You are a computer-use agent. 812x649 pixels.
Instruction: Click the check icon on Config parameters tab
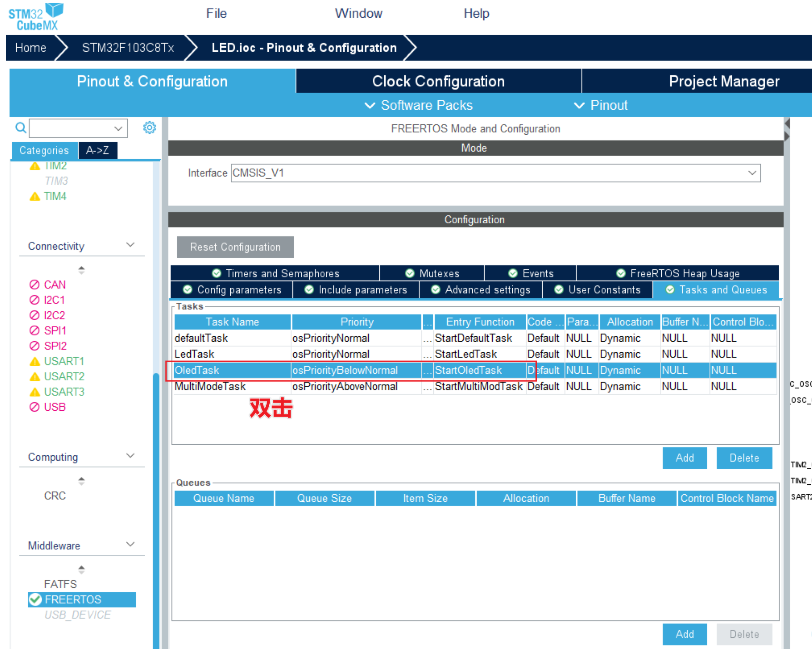click(x=188, y=290)
